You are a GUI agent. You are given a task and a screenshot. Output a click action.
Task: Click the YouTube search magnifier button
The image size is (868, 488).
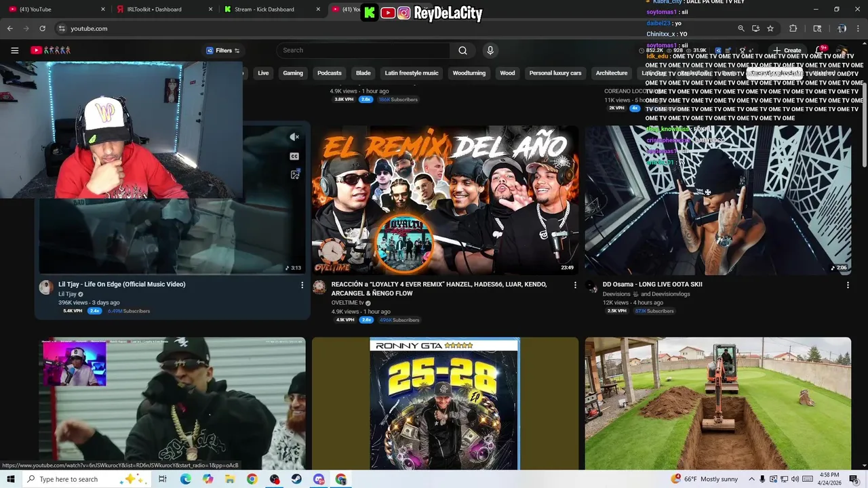(x=462, y=50)
